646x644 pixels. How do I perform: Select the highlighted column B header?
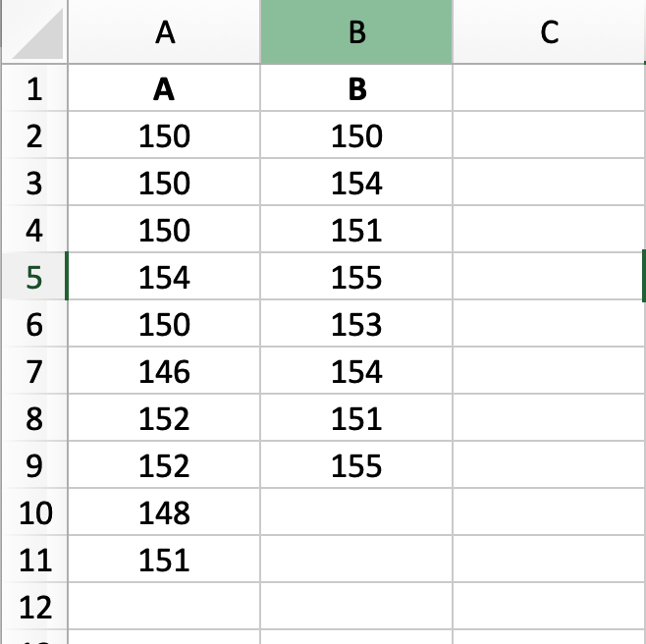point(356,33)
